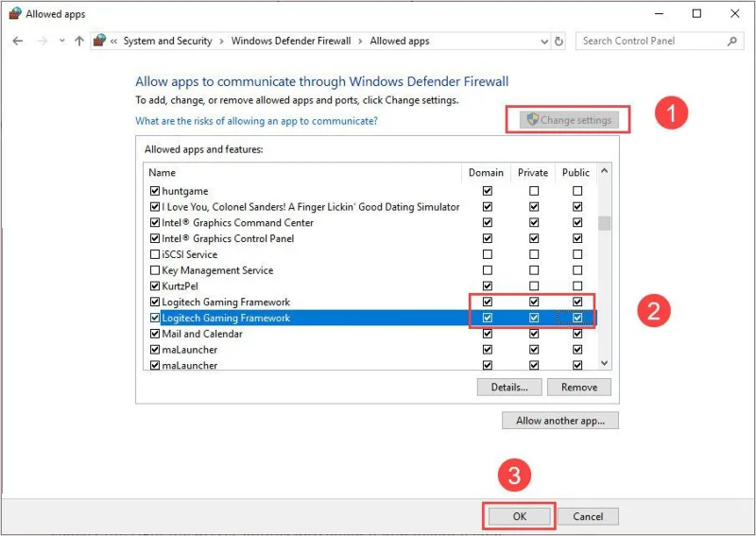Click the Allowed apps title bar icon
This screenshot has height=536, width=756.
(15, 13)
